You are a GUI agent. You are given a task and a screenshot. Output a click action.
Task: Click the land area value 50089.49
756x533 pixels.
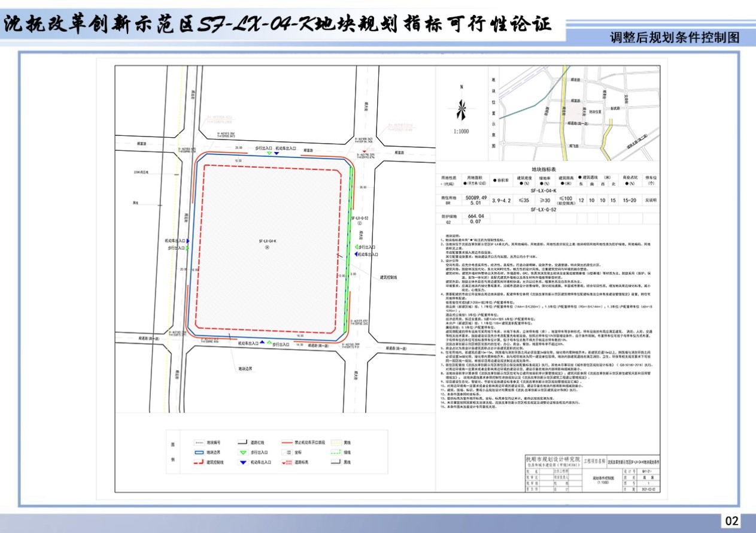click(x=476, y=197)
